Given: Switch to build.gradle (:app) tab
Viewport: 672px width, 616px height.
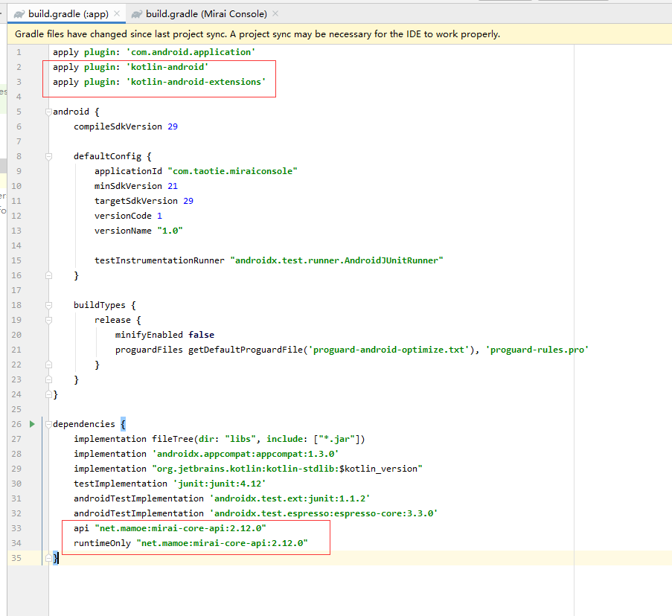Looking at the screenshot, I should pyautogui.click(x=68, y=13).
